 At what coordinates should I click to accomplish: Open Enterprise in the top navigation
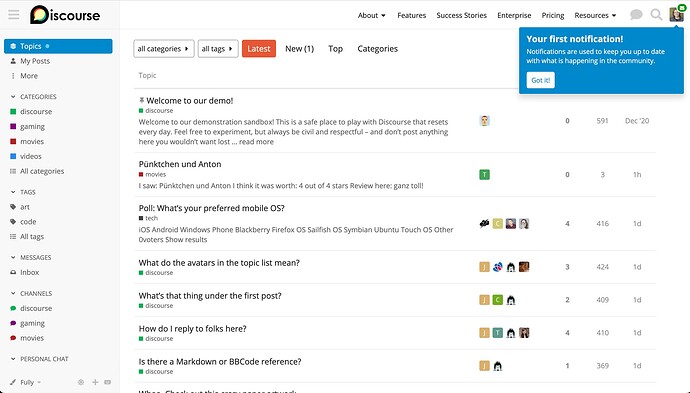tap(514, 15)
